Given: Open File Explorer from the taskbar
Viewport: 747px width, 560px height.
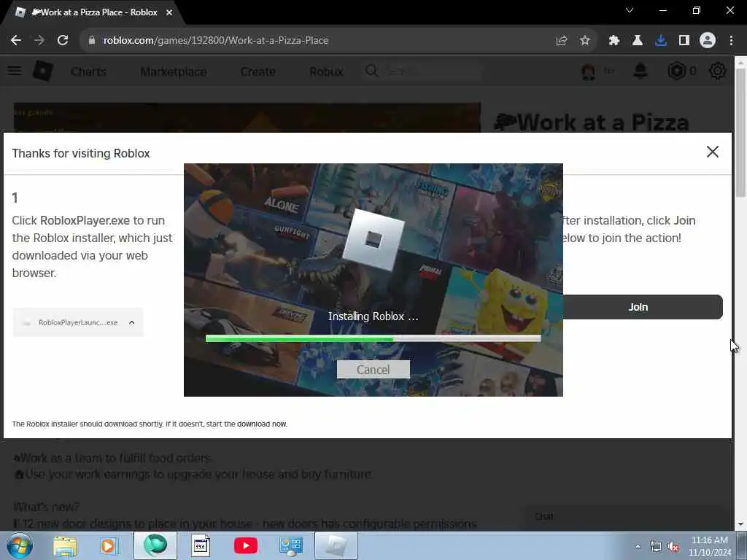Looking at the screenshot, I should tap(65, 545).
